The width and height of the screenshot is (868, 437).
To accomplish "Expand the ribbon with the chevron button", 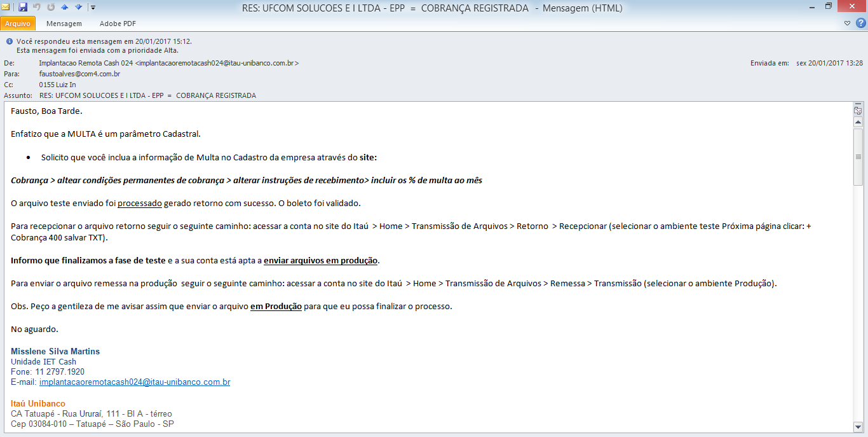I will pos(848,24).
